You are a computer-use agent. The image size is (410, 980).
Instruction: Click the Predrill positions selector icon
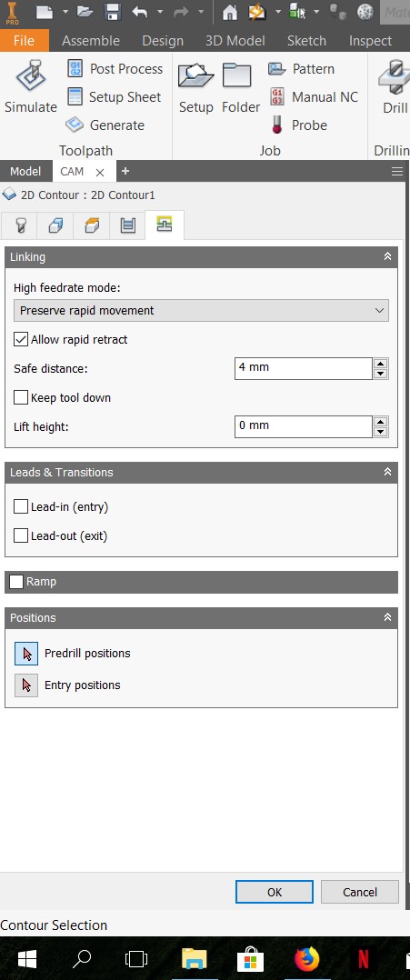(x=26, y=654)
